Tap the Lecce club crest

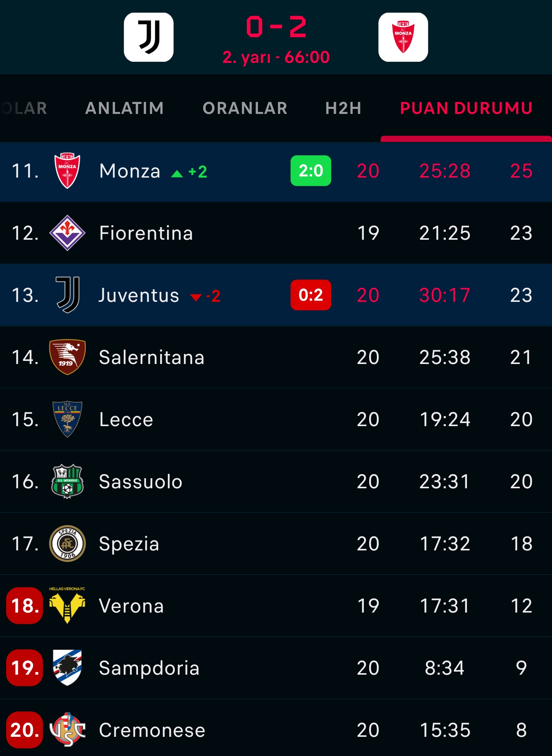[67, 419]
